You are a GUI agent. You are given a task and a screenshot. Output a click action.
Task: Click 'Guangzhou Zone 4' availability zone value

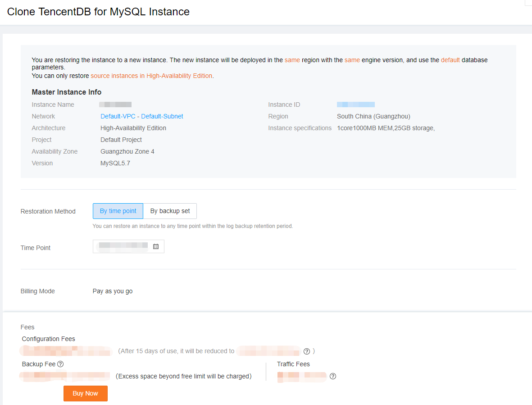pos(127,152)
